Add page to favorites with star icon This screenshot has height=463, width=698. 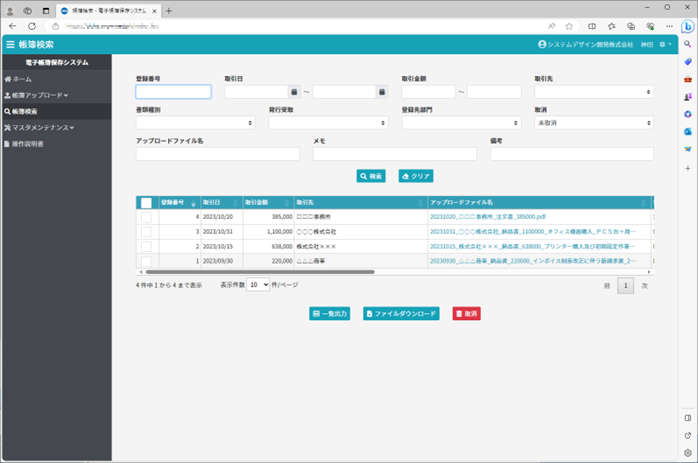[x=569, y=26]
